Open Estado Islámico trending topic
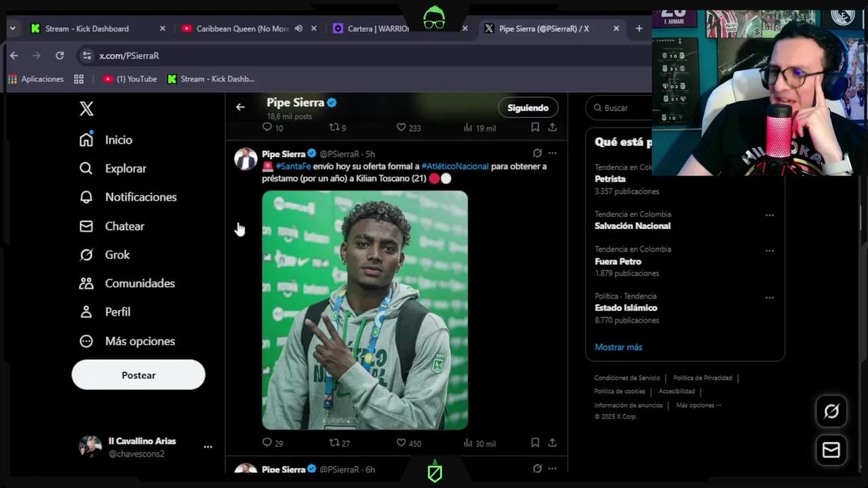 (x=626, y=308)
